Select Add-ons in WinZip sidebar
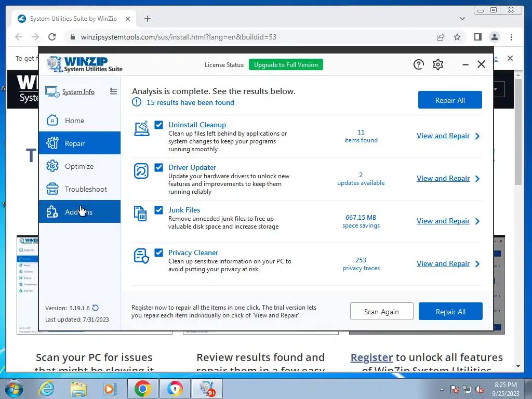Viewport: 532px width, 399px height. point(79,212)
